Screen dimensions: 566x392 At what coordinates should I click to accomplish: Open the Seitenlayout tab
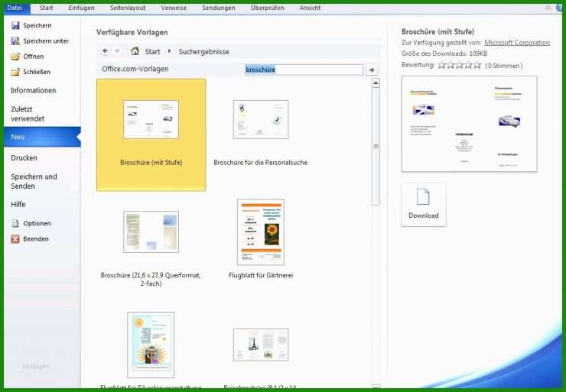pos(128,8)
